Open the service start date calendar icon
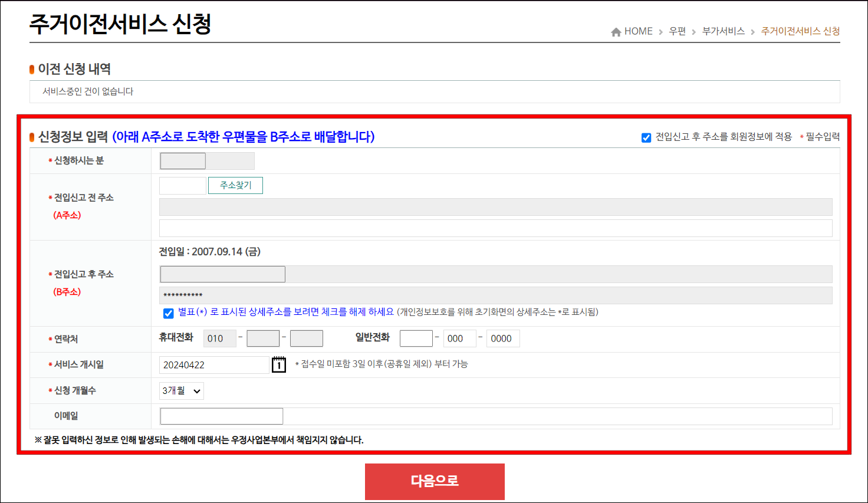 point(279,364)
